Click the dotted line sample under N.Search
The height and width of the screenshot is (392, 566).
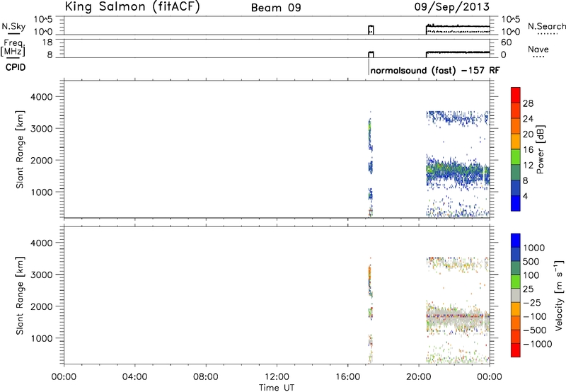click(x=547, y=34)
